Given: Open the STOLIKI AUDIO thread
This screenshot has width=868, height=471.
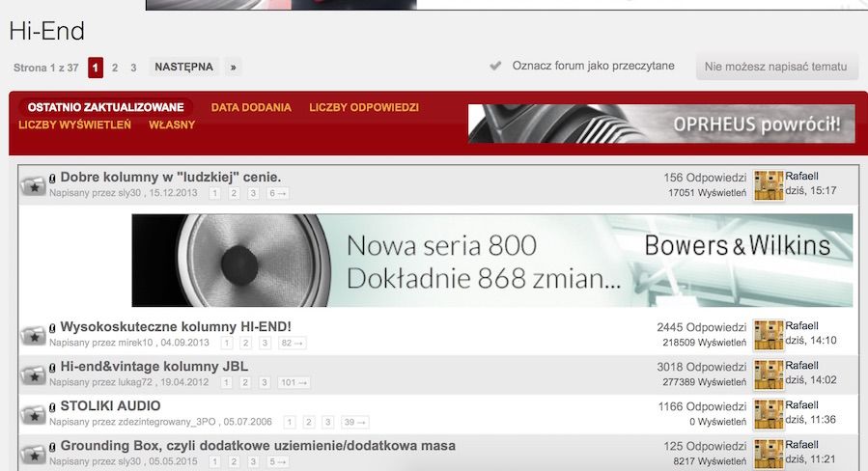Looking at the screenshot, I should pos(110,406).
